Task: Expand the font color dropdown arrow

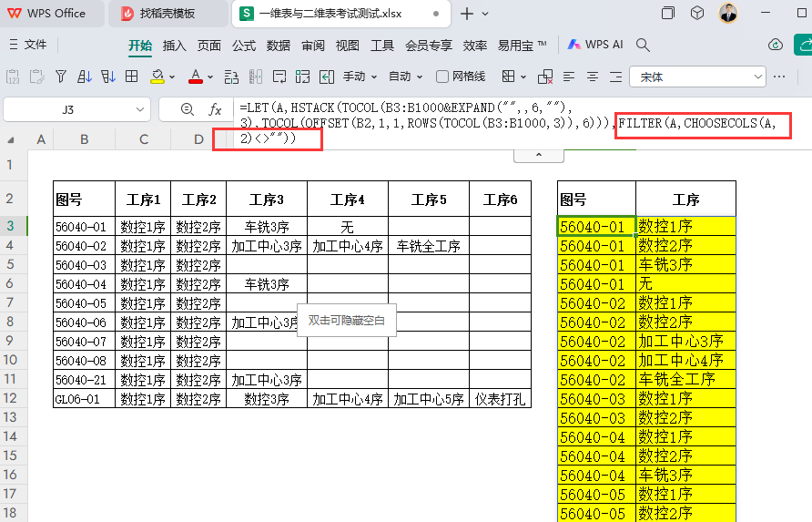Action: (x=210, y=77)
